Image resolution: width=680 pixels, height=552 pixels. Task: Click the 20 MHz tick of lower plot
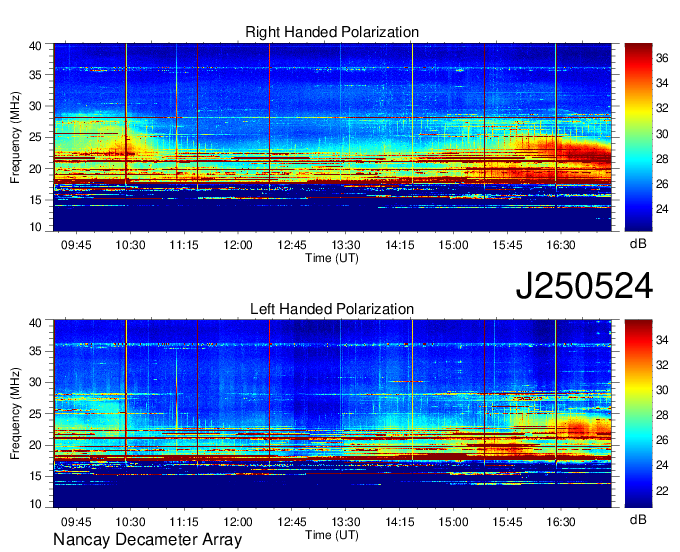[x=36, y=445]
